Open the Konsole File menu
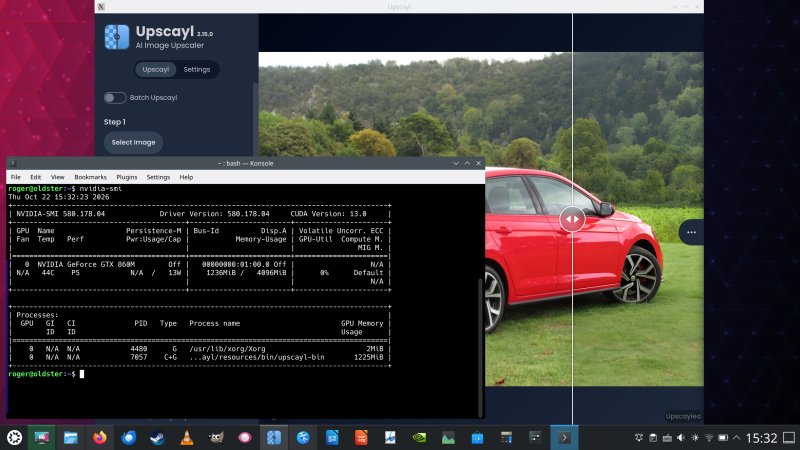The image size is (800, 450). [x=16, y=177]
